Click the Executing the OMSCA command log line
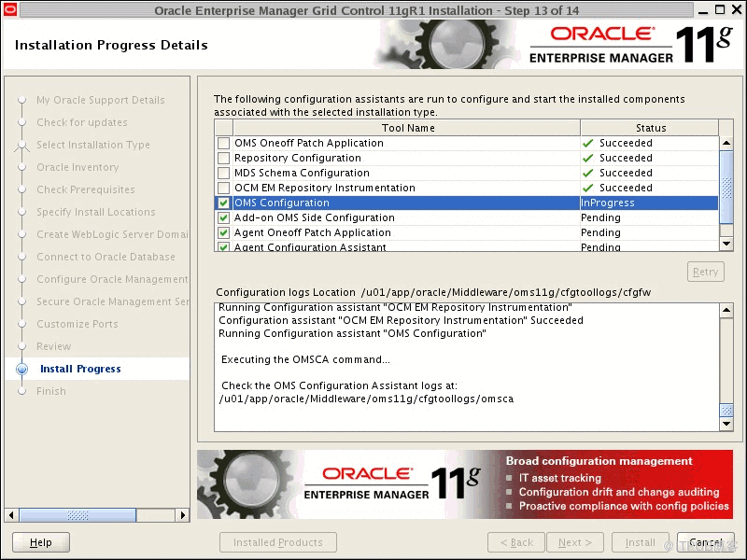This screenshot has height=560, width=747. 305,359
